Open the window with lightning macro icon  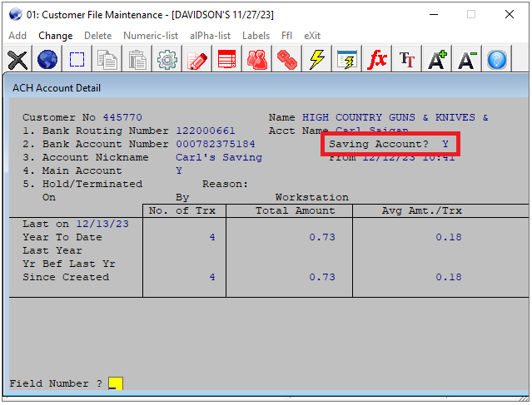[x=346, y=60]
